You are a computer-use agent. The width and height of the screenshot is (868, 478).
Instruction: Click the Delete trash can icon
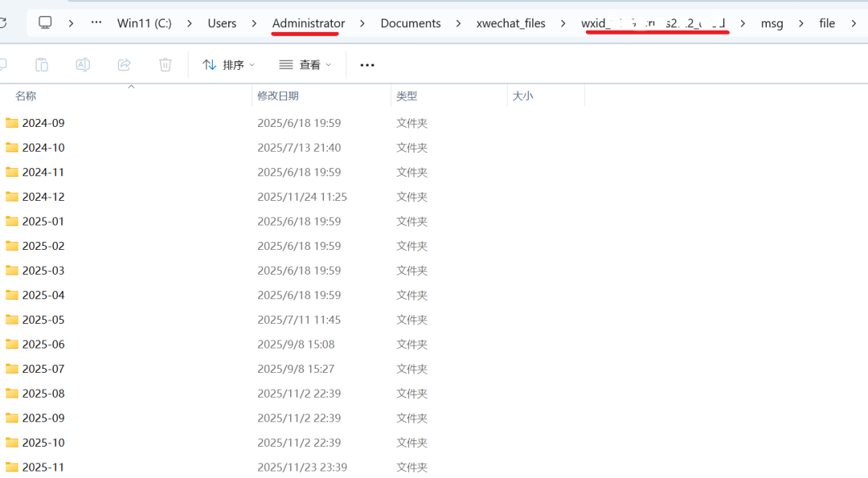point(165,65)
